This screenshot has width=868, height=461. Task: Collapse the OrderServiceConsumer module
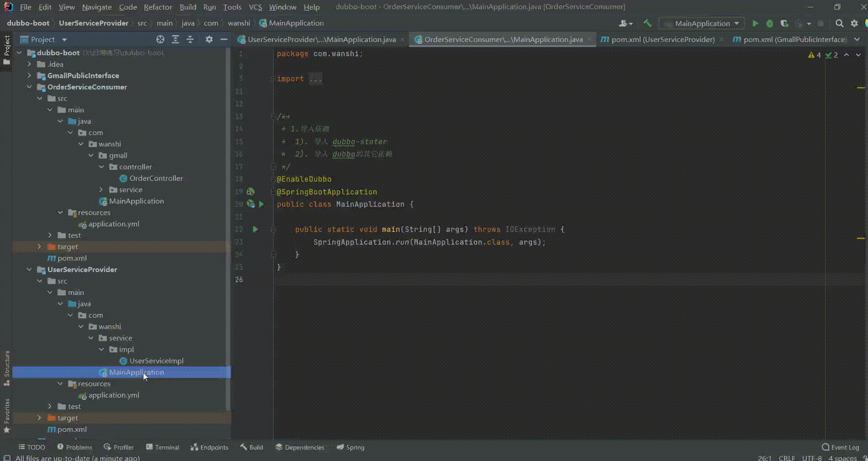tap(29, 87)
